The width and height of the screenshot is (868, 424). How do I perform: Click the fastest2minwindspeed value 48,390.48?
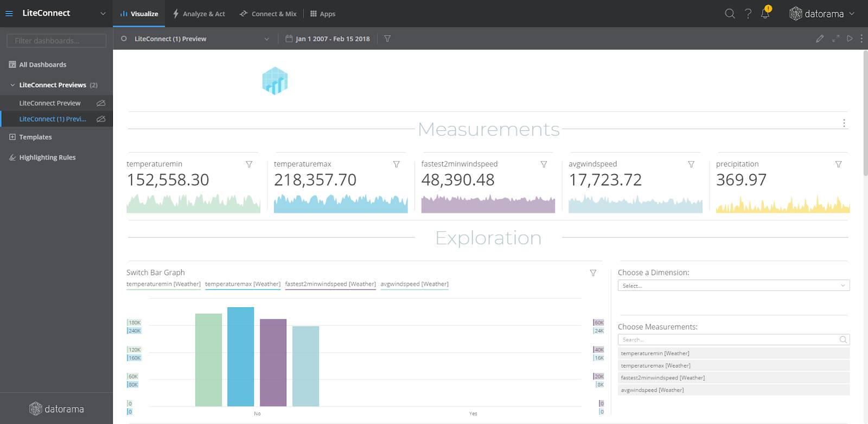click(x=458, y=180)
